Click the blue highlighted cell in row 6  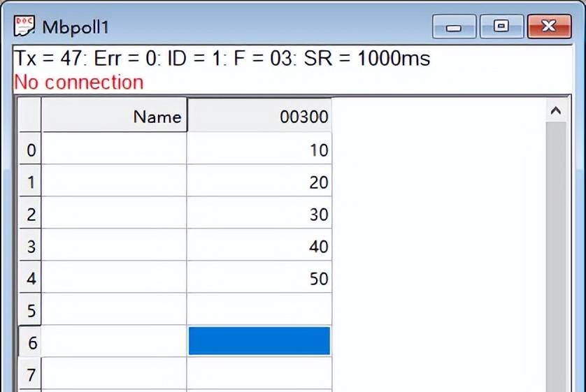click(259, 341)
